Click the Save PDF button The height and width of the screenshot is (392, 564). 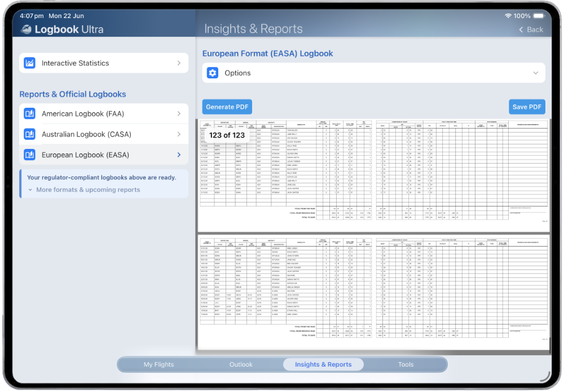tap(527, 107)
